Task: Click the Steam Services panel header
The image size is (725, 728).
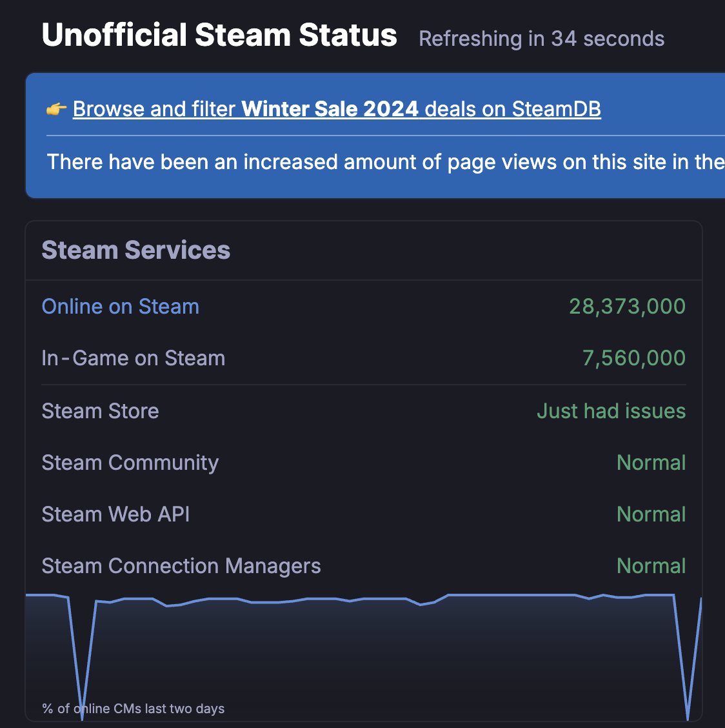Action: [x=136, y=250]
